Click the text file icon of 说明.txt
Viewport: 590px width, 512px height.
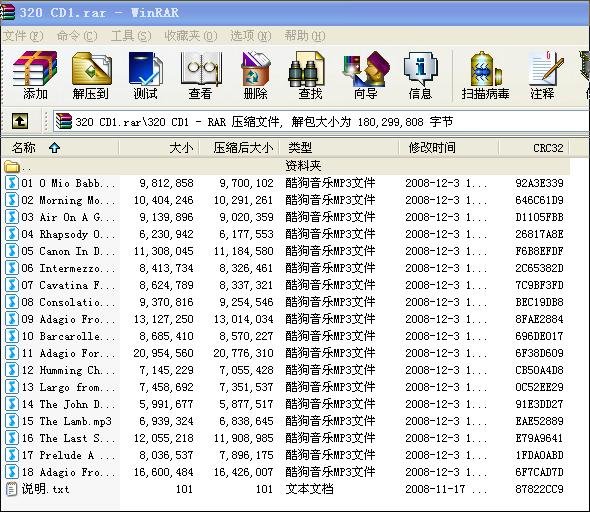click(12, 489)
